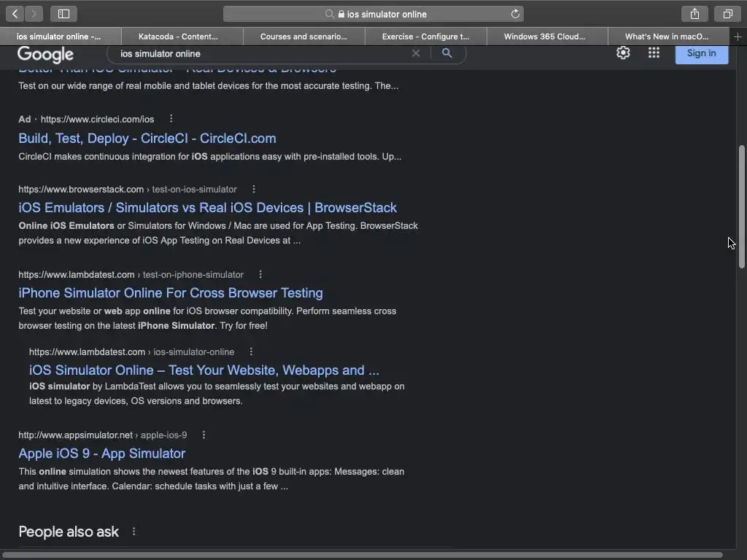Clear Google search box with X icon

(x=416, y=53)
